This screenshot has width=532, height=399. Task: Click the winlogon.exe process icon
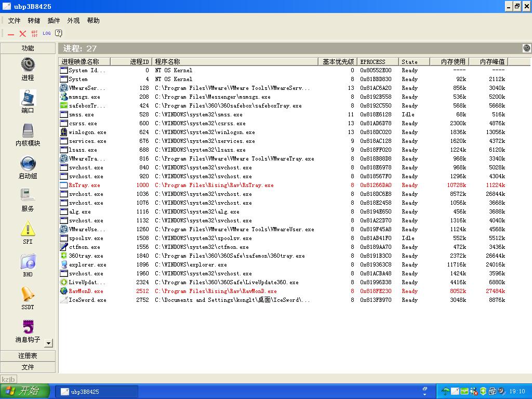(x=64, y=132)
